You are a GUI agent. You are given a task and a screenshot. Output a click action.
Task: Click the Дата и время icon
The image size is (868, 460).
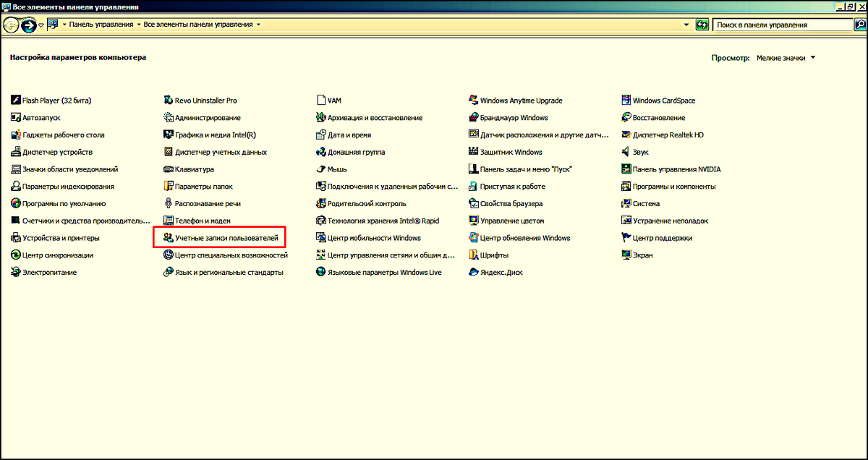[322, 135]
